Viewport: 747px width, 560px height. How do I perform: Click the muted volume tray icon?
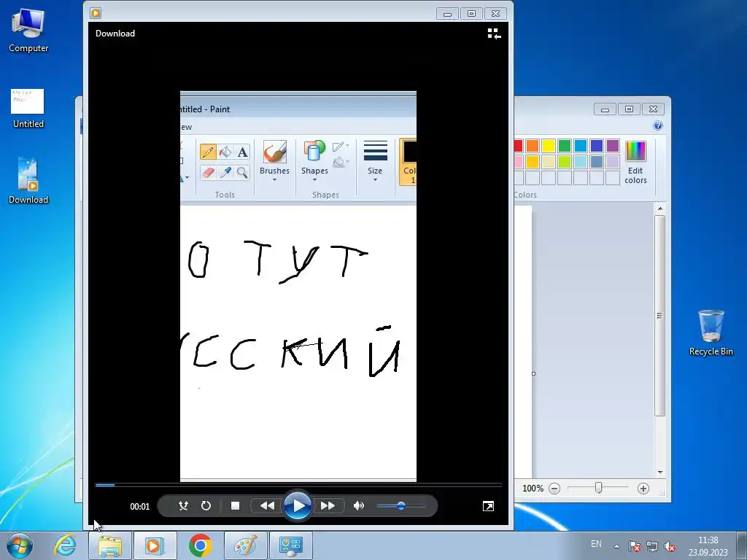click(x=670, y=546)
